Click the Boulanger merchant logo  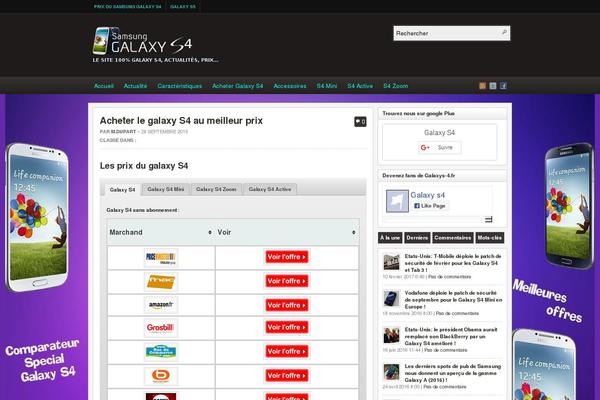161,376
